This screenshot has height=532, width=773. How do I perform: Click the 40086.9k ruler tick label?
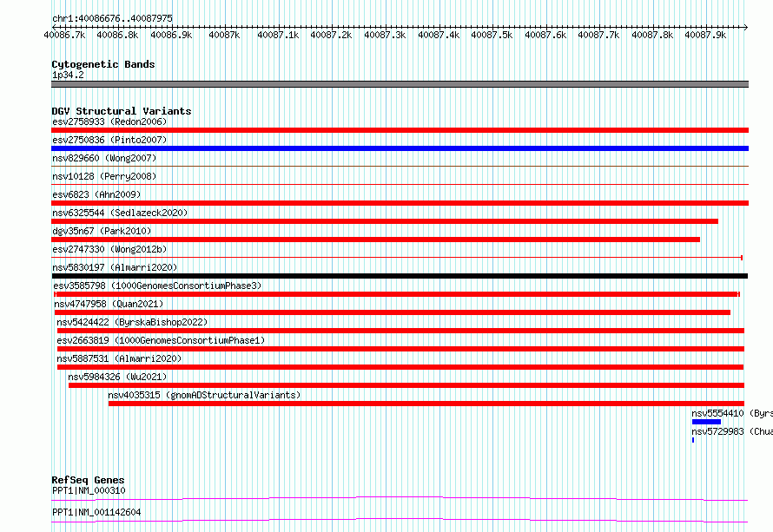171,36
